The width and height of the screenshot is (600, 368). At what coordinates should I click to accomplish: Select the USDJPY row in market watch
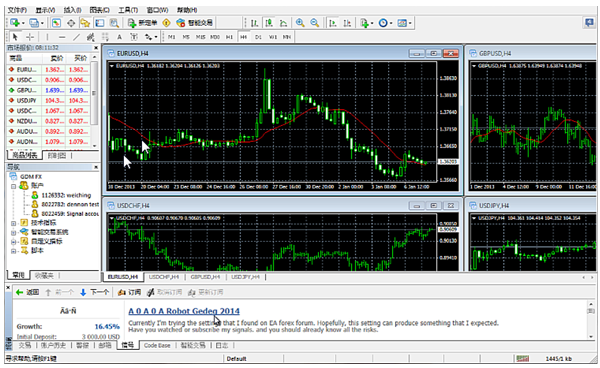pyautogui.click(x=49, y=101)
